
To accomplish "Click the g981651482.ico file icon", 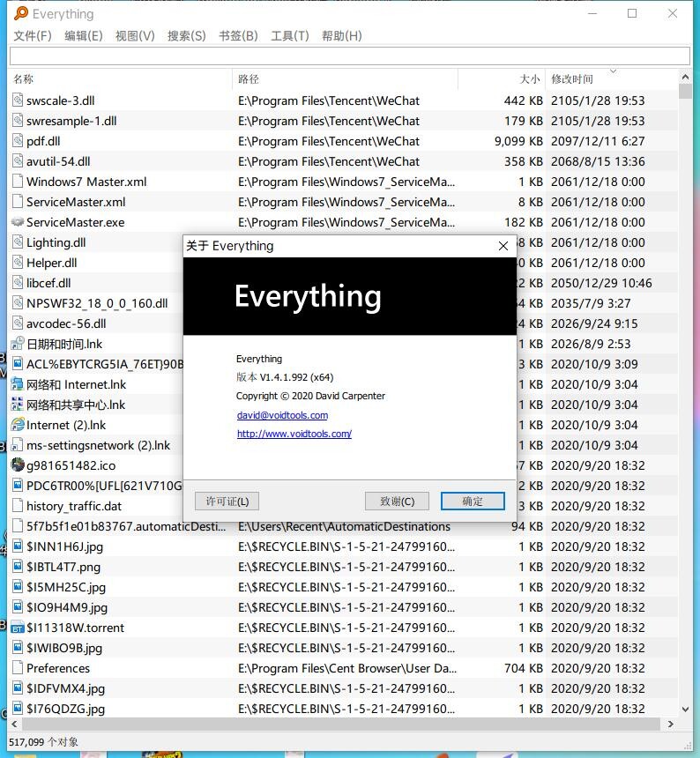I will (x=18, y=465).
